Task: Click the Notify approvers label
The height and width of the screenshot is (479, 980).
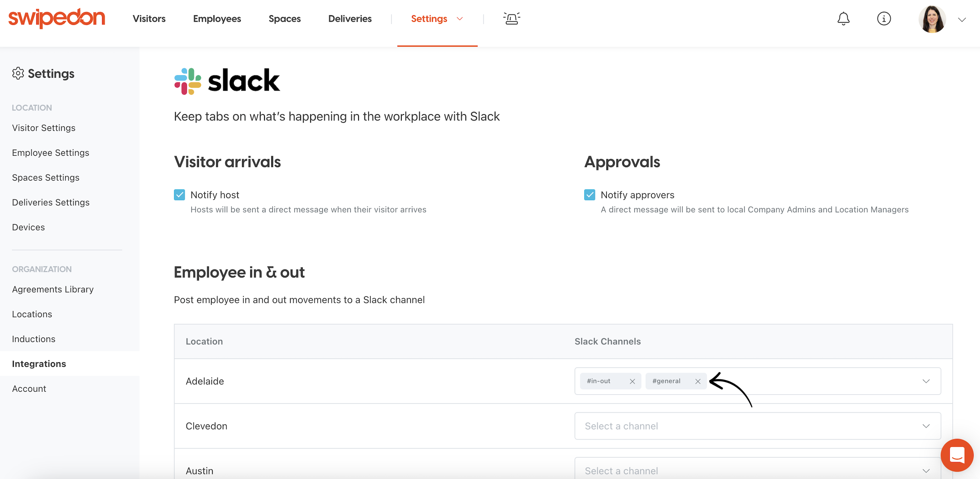Action: click(637, 195)
